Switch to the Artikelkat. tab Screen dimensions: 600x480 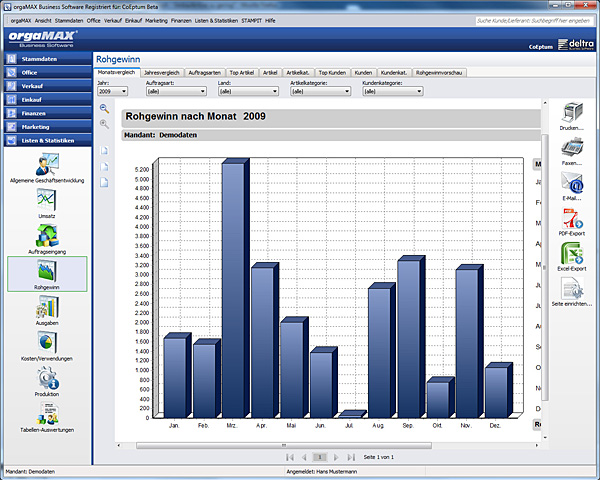coord(298,73)
